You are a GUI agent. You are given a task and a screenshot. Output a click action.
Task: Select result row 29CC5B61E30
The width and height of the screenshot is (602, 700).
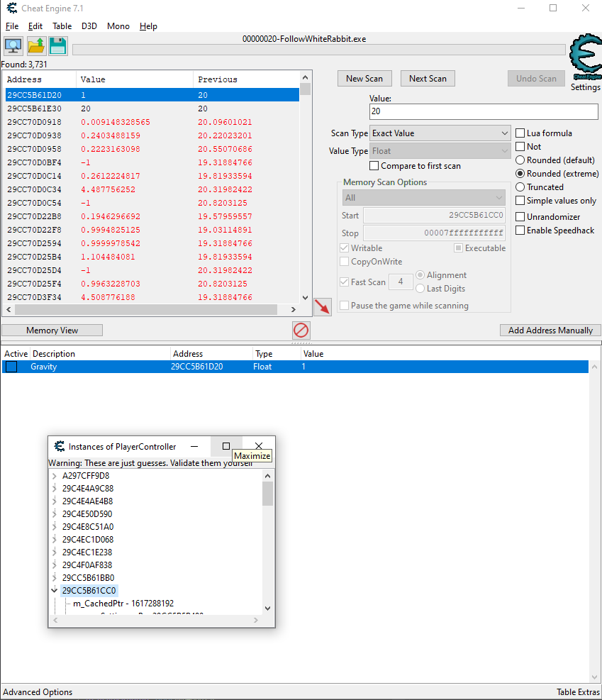coord(152,109)
